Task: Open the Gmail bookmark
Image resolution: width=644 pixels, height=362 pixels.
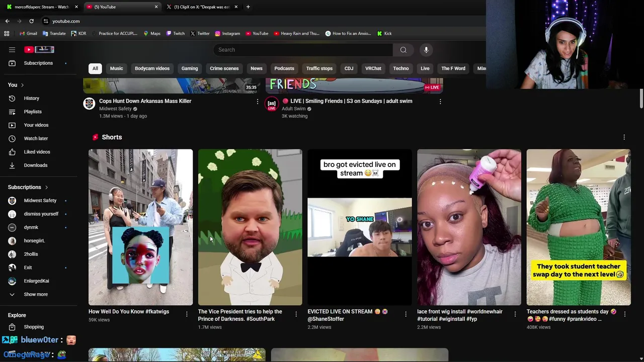Action: point(28,34)
